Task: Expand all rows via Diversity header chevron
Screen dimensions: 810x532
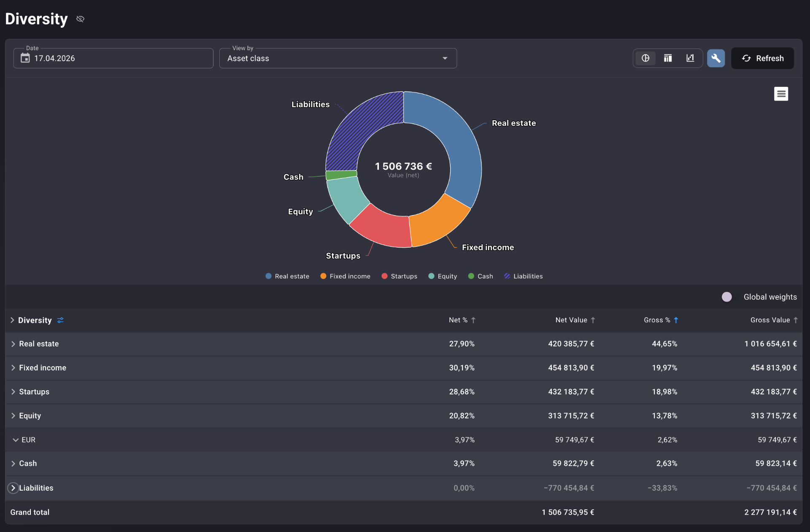Action: coord(12,320)
